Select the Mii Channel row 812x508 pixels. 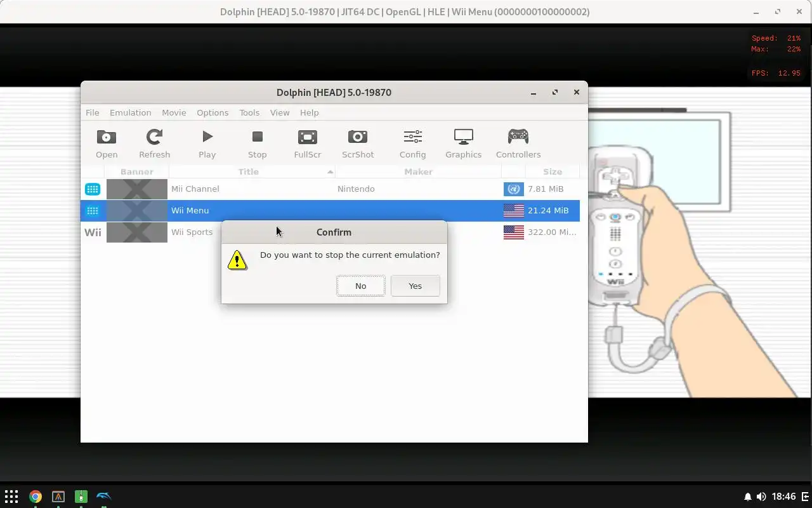coord(330,189)
